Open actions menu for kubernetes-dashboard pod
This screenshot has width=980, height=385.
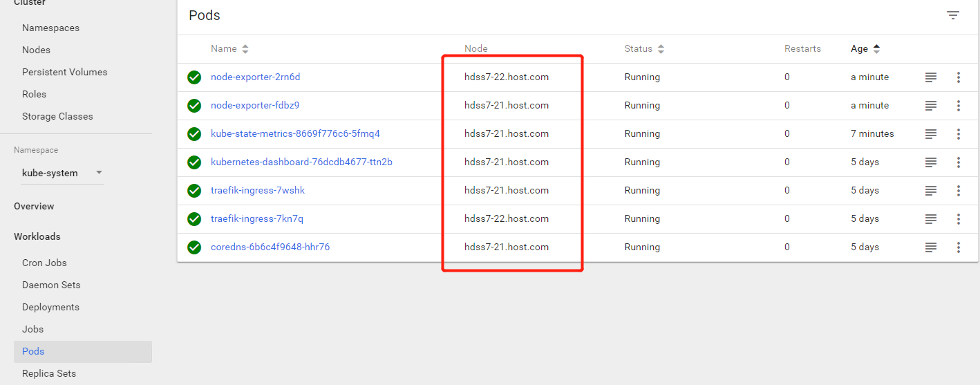point(959,162)
